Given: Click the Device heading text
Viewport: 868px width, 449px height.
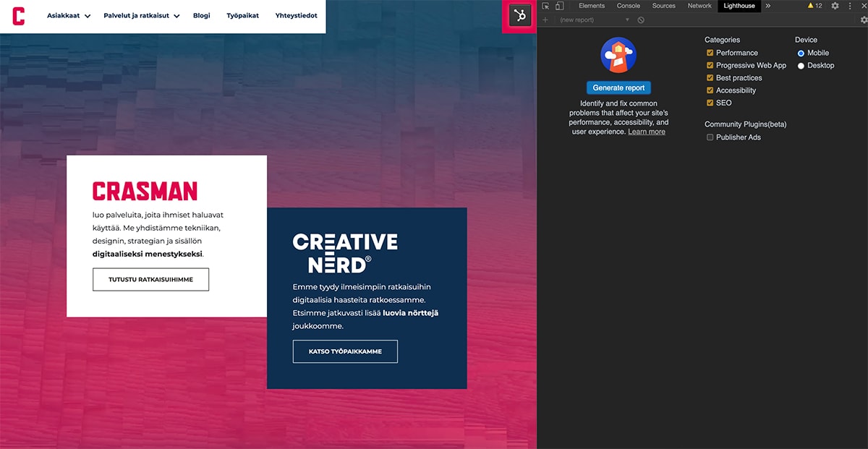Looking at the screenshot, I should click(806, 40).
